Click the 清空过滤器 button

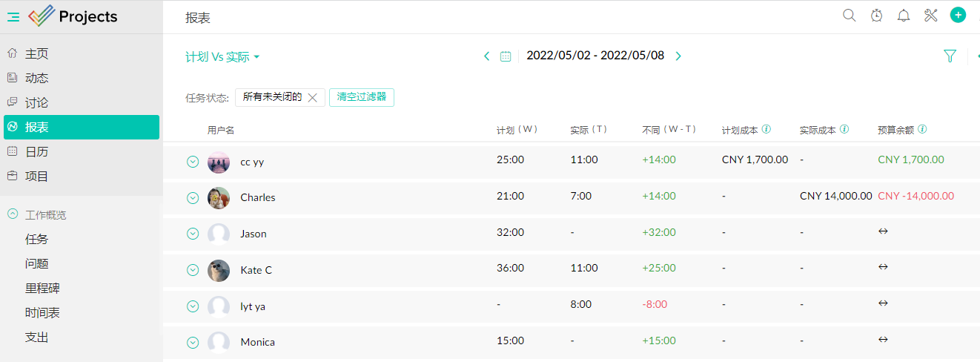coord(362,97)
